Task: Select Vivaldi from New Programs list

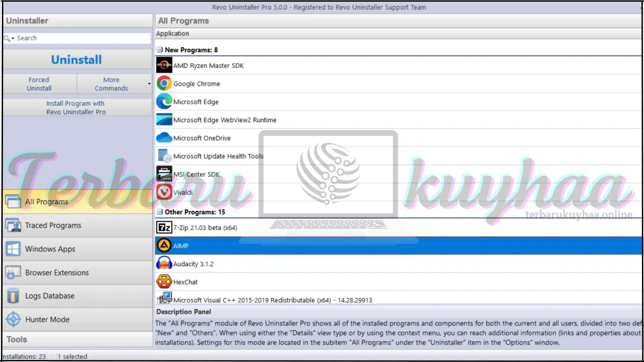Action: (x=183, y=192)
